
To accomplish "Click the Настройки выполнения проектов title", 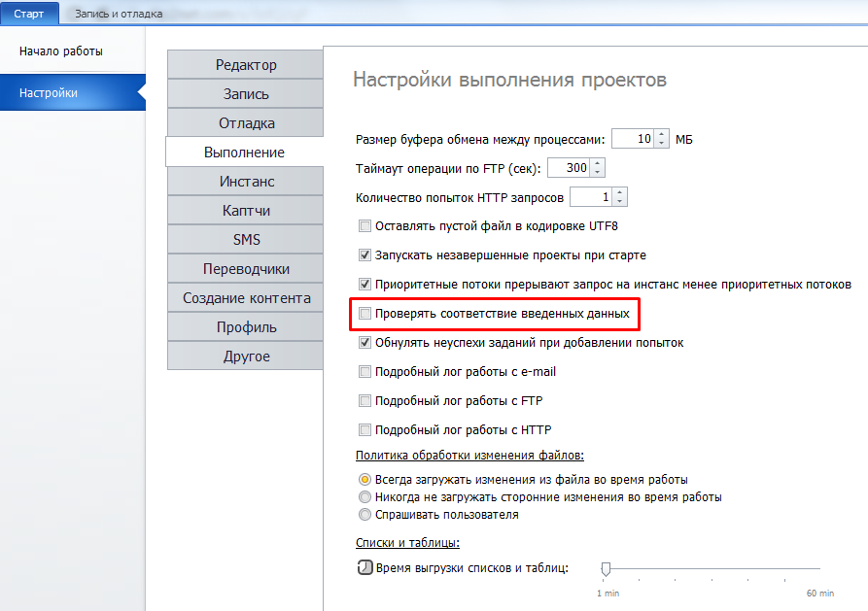I will [509, 80].
